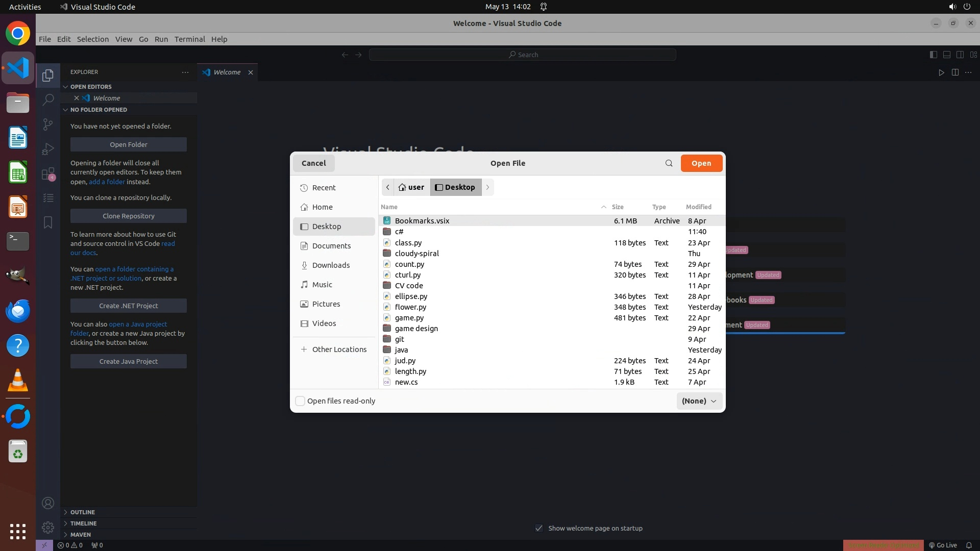Image resolution: width=980 pixels, height=551 pixels.
Task: Click the Search icon in activity bar
Action: tap(48, 99)
